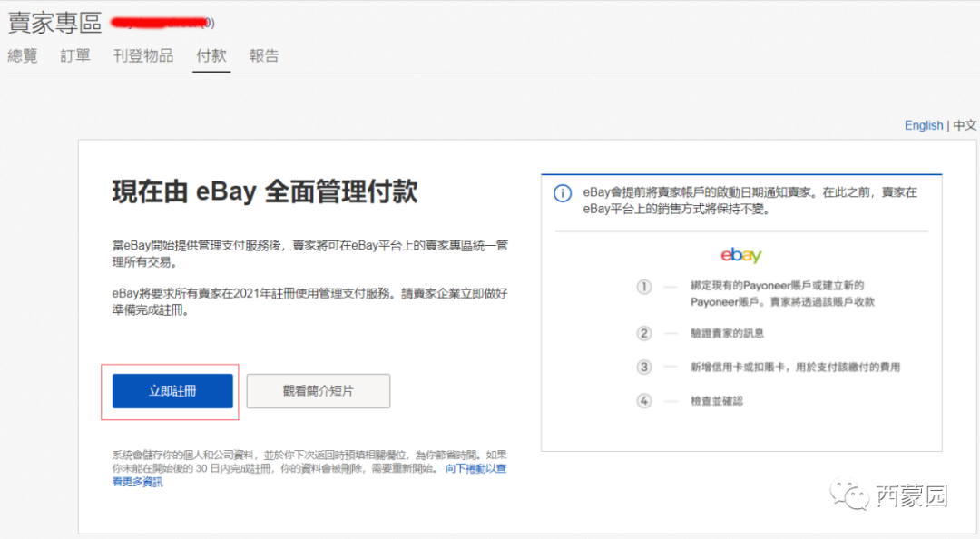Click the blue info circle icon
Image resolution: width=980 pixels, height=539 pixels.
563,193
